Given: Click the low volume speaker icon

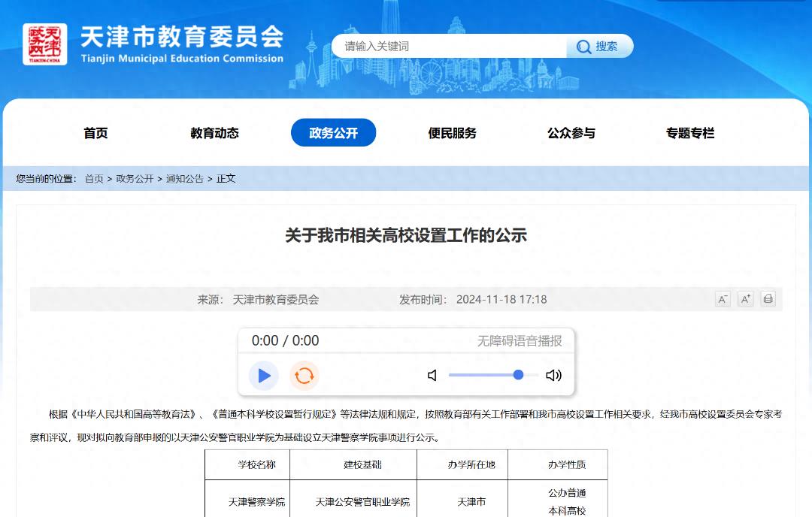Looking at the screenshot, I should coord(432,376).
